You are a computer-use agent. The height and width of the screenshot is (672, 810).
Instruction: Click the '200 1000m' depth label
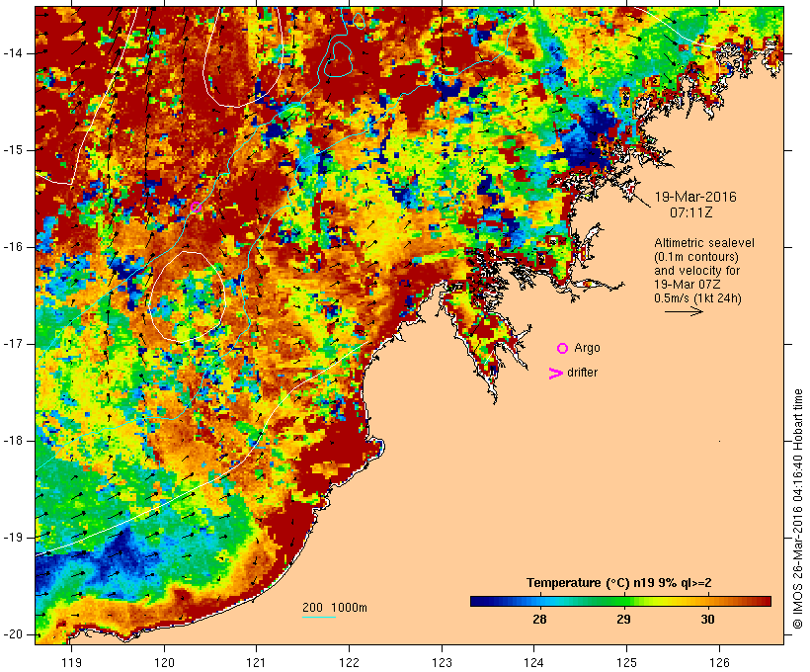click(335, 608)
